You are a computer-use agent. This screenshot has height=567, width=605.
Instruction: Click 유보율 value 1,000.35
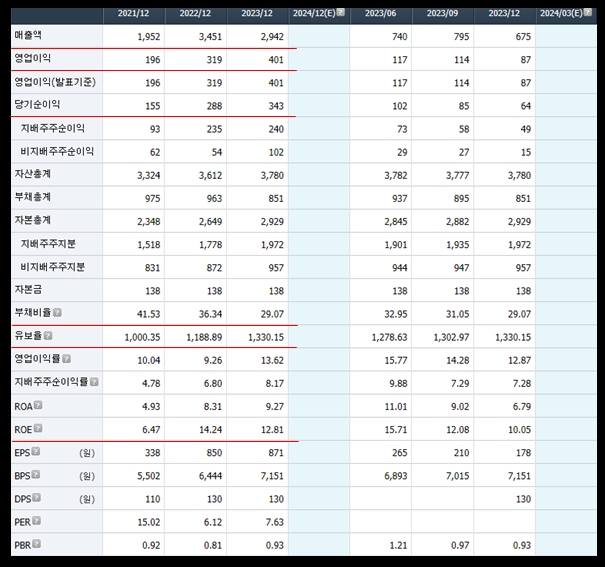[142, 338]
